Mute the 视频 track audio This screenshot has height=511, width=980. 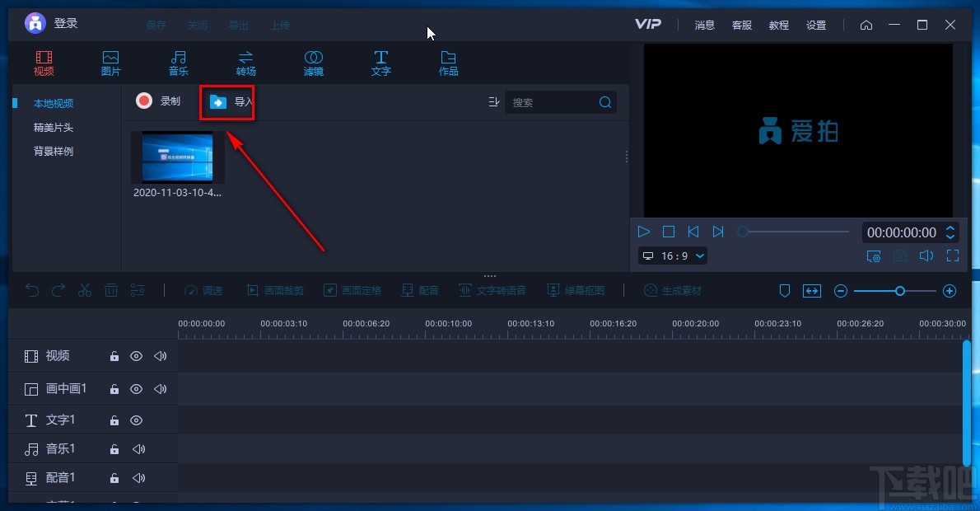click(160, 356)
